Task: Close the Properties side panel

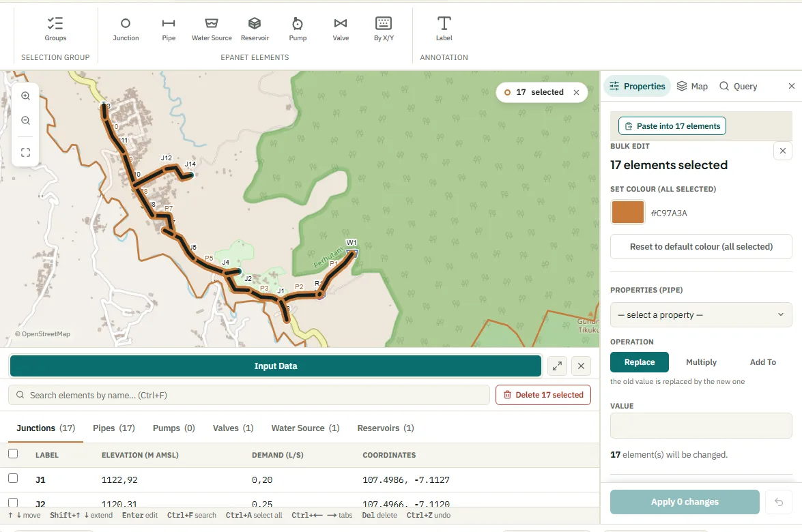Action: [x=791, y=86]
